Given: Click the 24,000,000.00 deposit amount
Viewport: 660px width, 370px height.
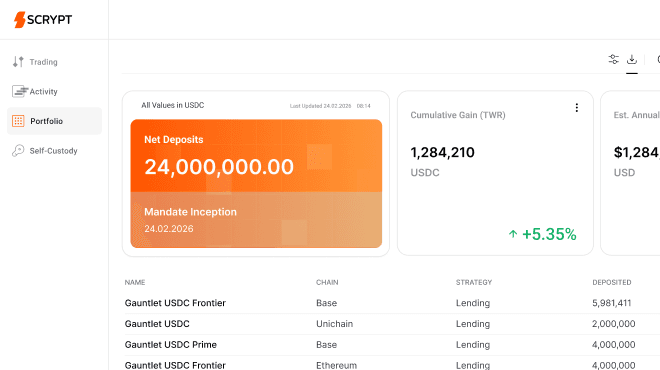Looking at the screenshot, I should [219, 167].
